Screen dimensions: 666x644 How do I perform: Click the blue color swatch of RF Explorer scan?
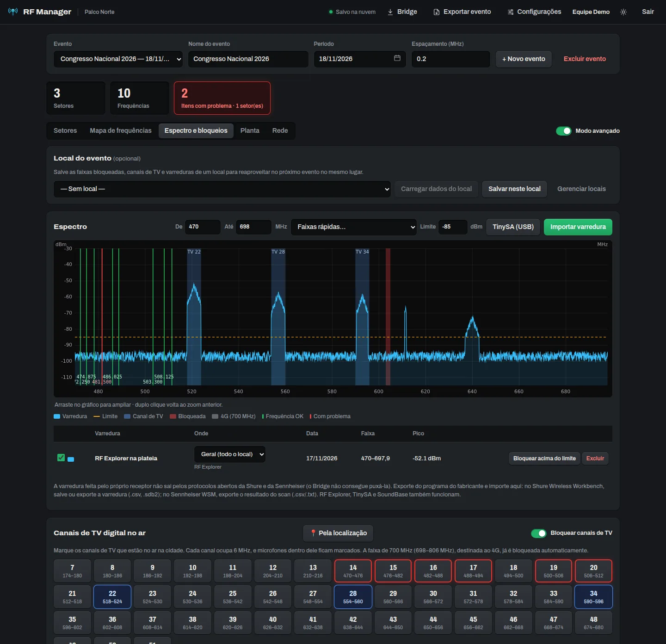[x=71, y=459]
